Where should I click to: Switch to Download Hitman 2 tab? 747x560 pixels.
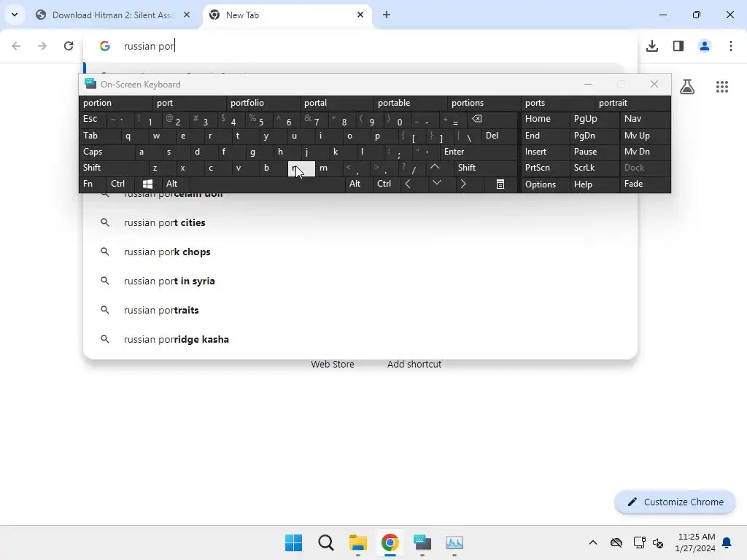click(113, 15)
